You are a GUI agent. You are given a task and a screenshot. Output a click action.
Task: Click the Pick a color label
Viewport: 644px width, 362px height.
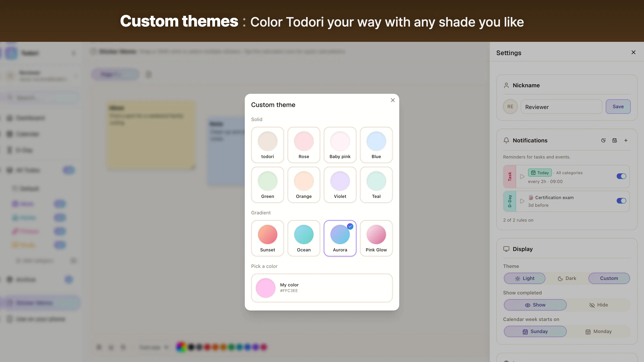click(x=264, y=266)
